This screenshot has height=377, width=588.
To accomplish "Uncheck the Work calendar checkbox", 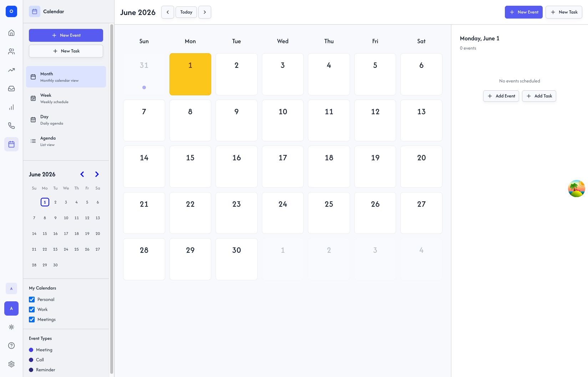I will [x=32, y=310].
